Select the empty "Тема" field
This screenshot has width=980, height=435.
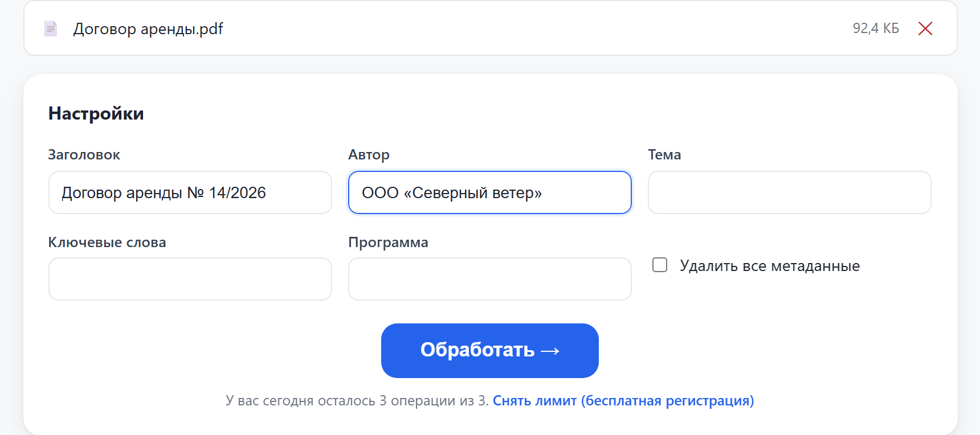click(790, 192)
